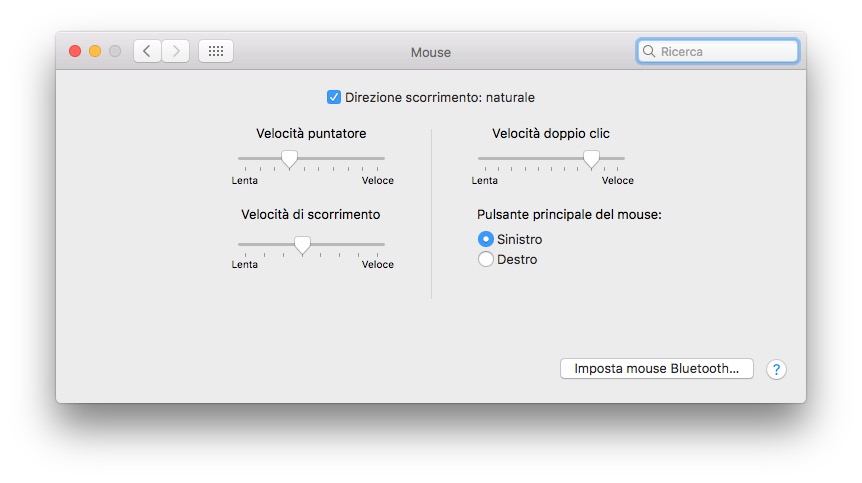Viewport: 862px width, 483px height.
Task: Open the help question mark button
Action: coord(776,369)
